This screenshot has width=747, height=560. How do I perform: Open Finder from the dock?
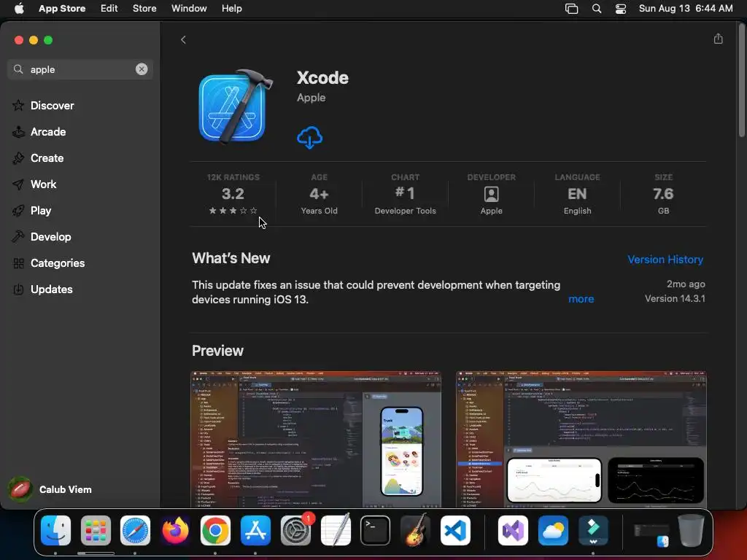pyautogui.click(x=55, y=531)
